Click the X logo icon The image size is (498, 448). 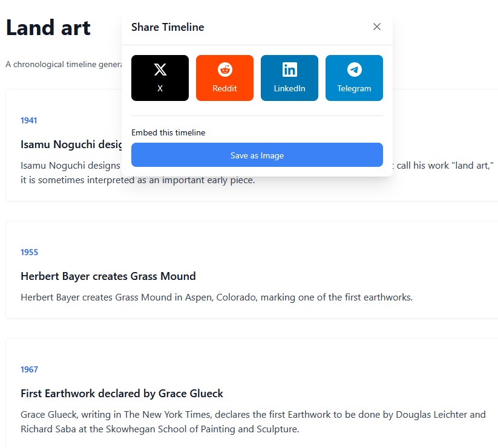tap(160, 70)
